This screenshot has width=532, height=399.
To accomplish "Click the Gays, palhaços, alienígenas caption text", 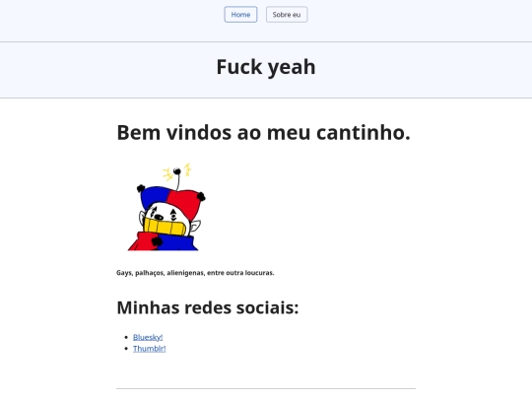I will [x=195, y=273].
